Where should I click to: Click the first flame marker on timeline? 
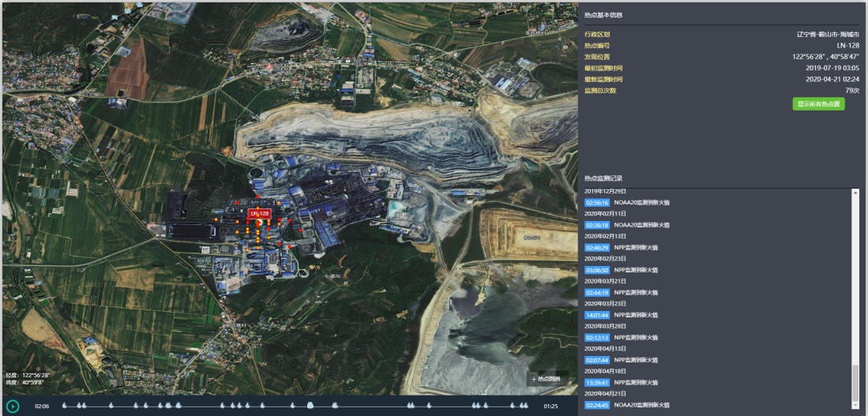click(64, 406)
